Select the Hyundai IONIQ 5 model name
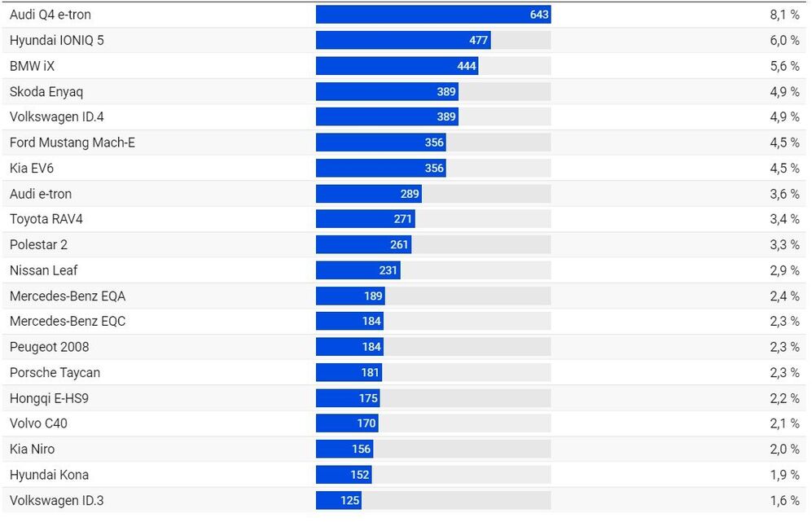Image resolution: width=812 pixels, height=522 pixels. pos(57,40)
